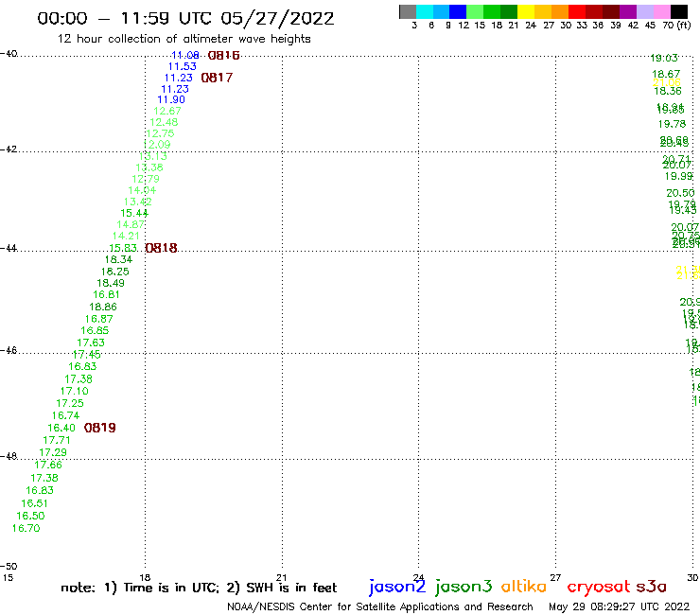Select the 0819 time label
Viewport: 700px width, 615px height.
100,428
